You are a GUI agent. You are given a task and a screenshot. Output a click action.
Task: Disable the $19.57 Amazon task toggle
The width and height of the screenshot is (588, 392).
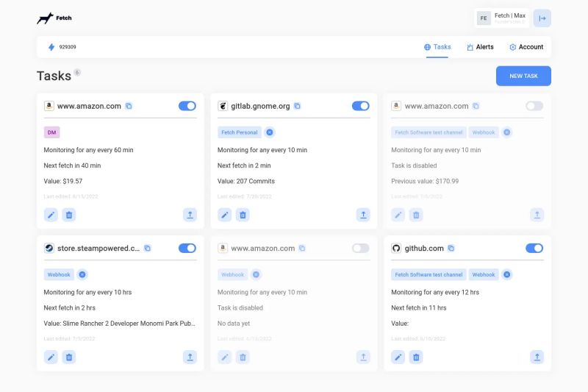pyautogui.click(x=187, y=106)
